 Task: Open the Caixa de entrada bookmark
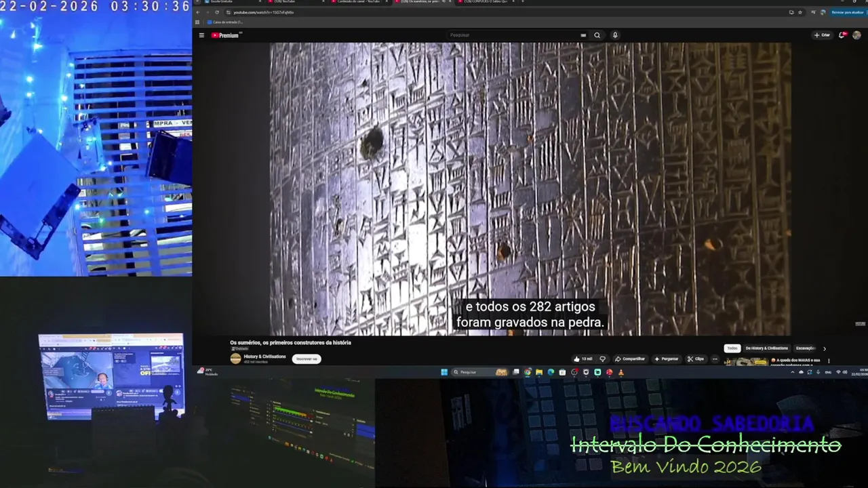(x=225, y=22)
